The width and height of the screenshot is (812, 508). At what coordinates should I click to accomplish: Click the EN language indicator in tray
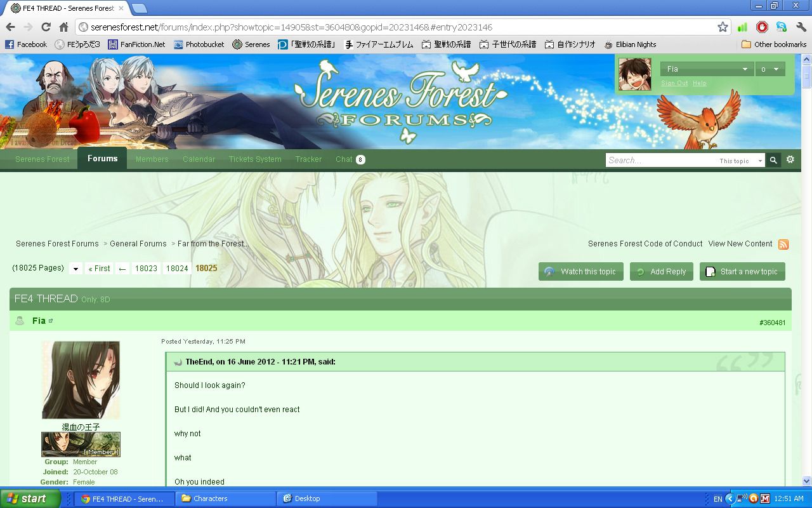click(717, 499)
